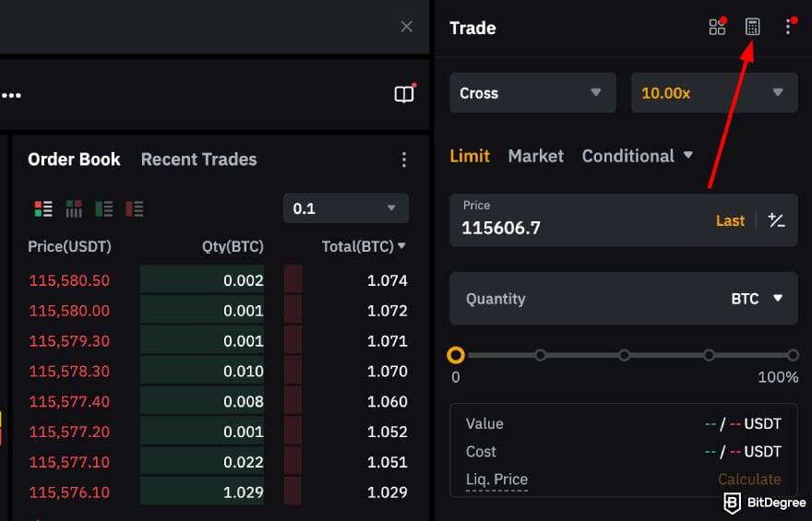Open the 10.00x leverage dropdown
Screen dimensions: 812x521
(713, 93)
